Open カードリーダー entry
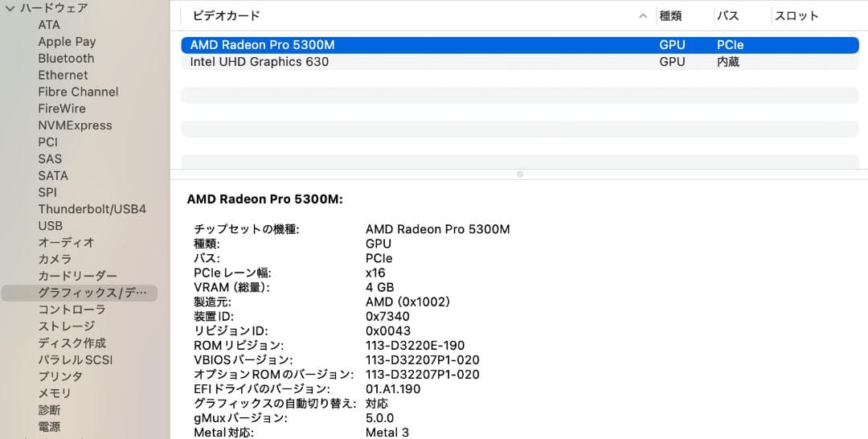Viewport: 868px width, 439px height. click(x=77, y=276)
